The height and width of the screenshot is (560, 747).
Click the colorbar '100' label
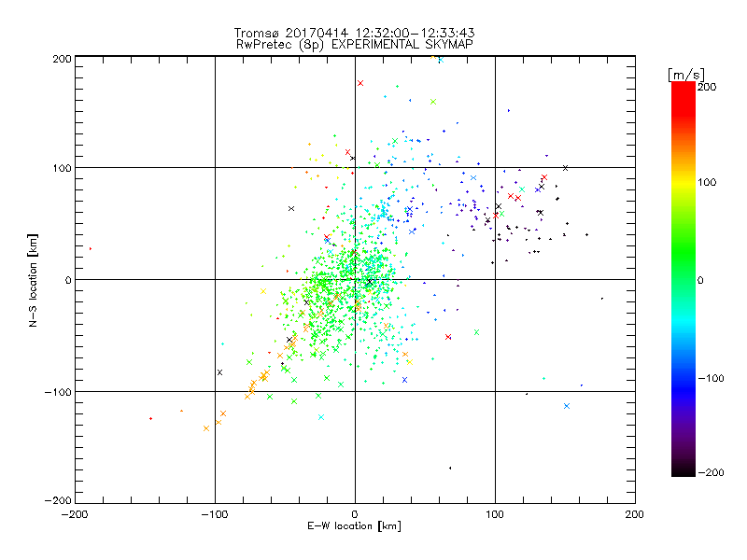click(x=707, y=182)
